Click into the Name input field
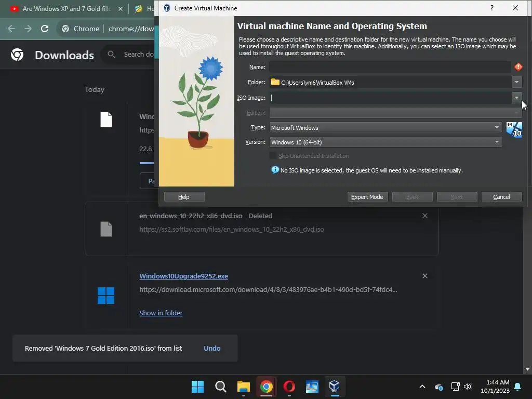Viewport: 532px width, 399px height. click(390, 67)
